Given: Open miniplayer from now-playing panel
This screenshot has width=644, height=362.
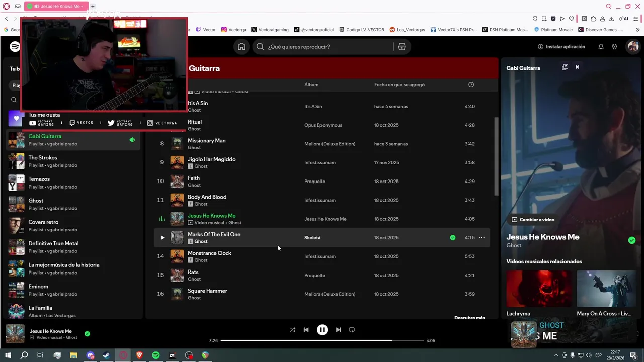Looking at the screenshot, I should [x=565, y=67].
